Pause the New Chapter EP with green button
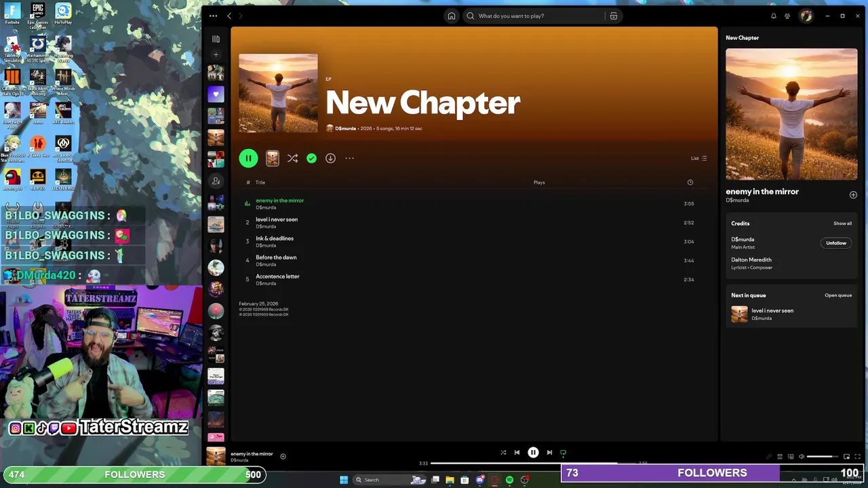 point(248,158)
